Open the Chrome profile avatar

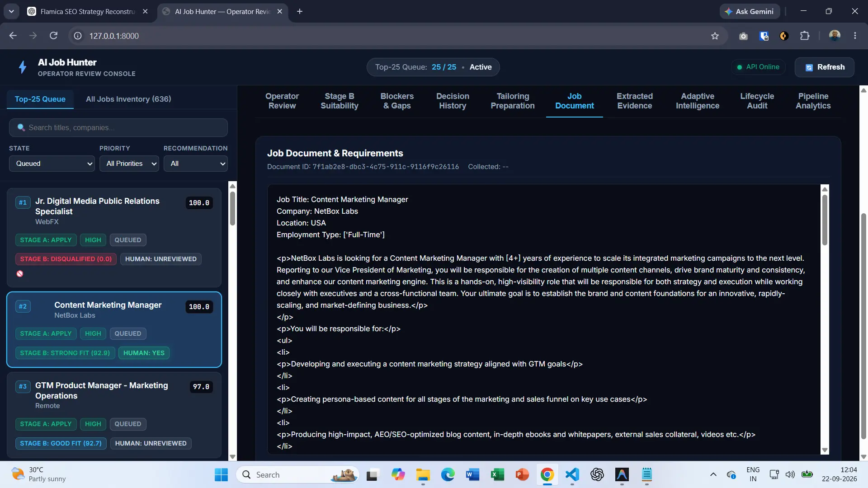click(x=835, y=36)
